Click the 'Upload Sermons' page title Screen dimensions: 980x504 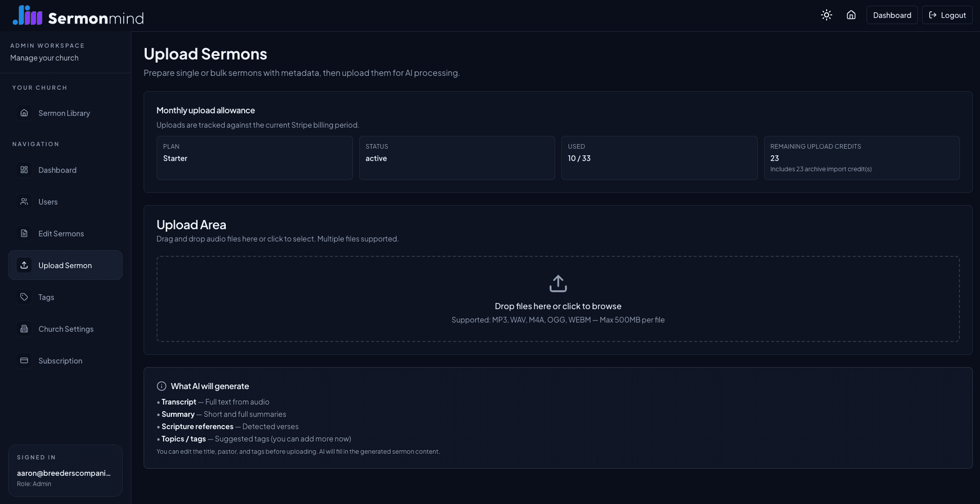pos(205,54)
